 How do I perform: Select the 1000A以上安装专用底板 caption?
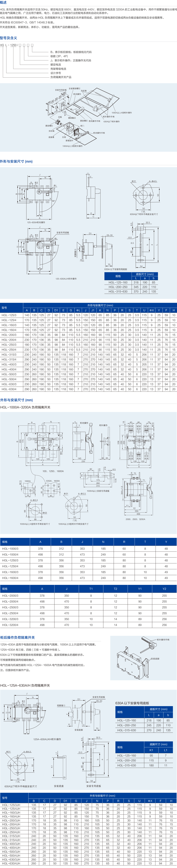click(x=98, y=491)
